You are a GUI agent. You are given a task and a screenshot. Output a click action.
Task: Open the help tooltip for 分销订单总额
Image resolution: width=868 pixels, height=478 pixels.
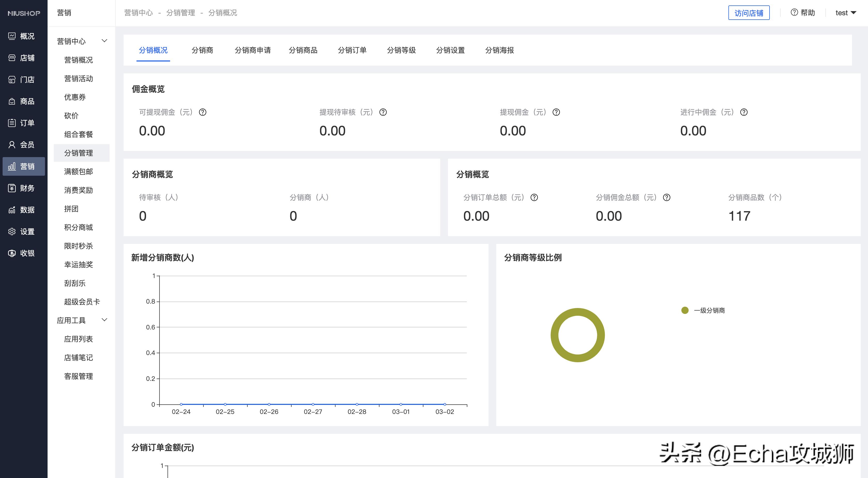coord(534,198)
